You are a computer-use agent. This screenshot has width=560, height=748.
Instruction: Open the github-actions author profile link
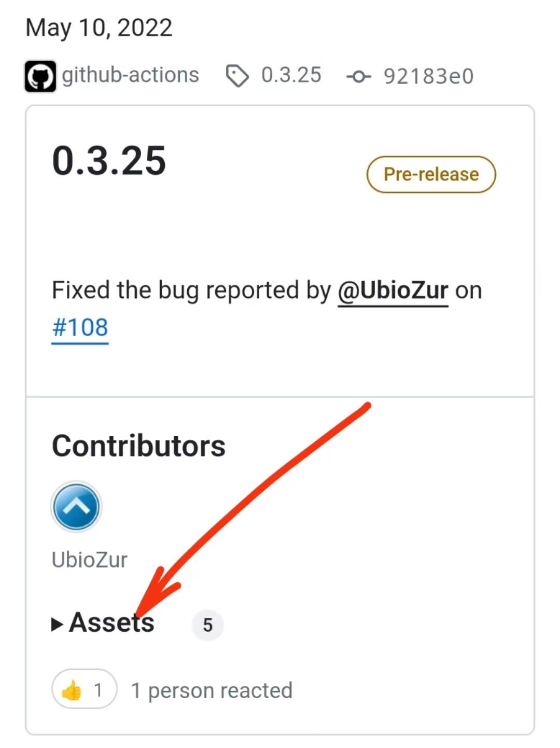click(130, 75)
